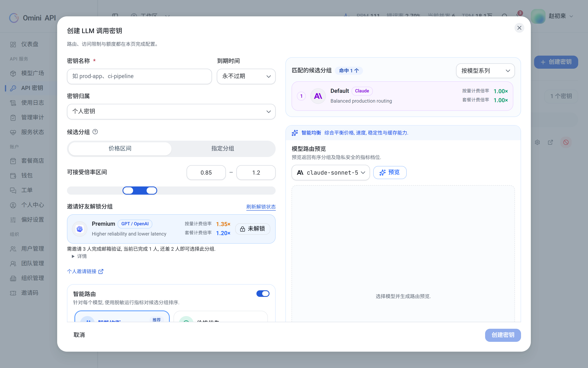The height and width of the screenshot is (368, 588).
Task: Click the 套餐商店 shop icon
Action: (x=13, y=161)
